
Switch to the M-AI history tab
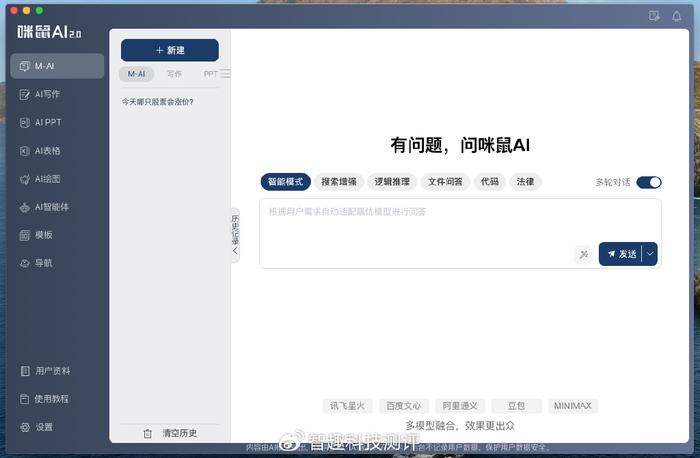point(137,74)
